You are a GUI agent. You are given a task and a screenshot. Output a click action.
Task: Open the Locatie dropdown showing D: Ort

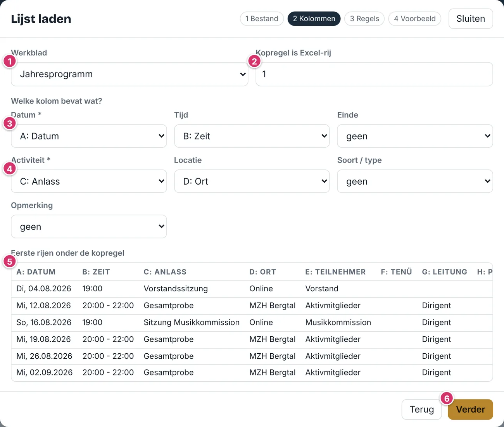coord(252,181)
